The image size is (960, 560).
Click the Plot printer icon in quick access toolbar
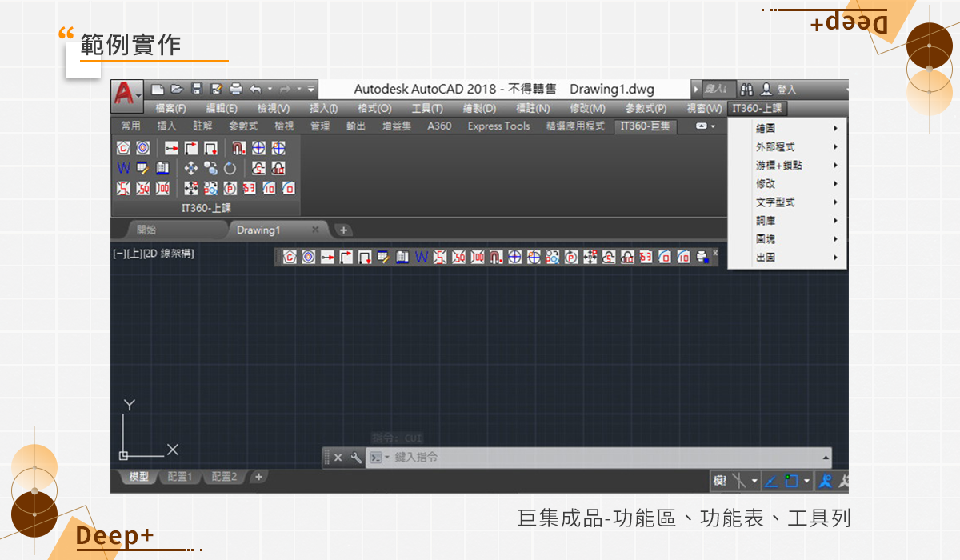236,89
